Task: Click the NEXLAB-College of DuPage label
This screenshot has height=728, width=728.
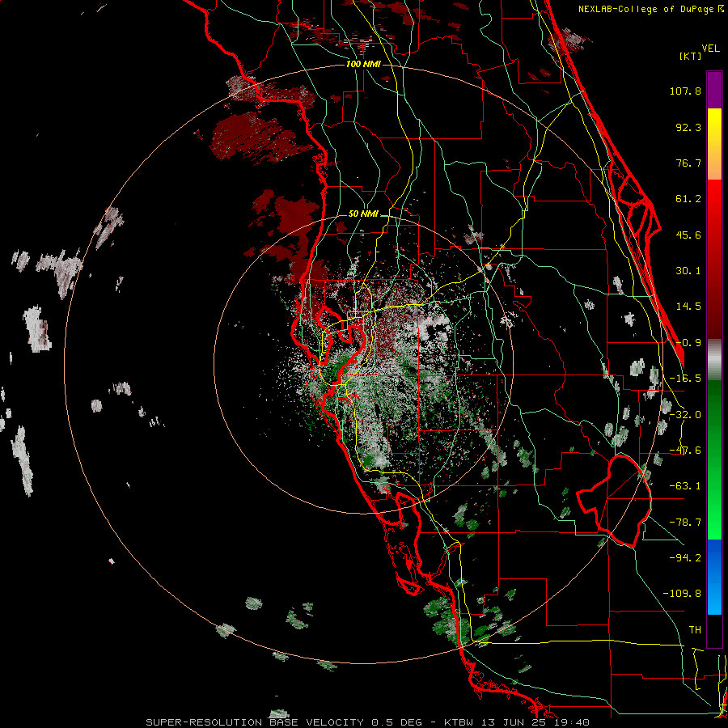Action: pos(647,9)
